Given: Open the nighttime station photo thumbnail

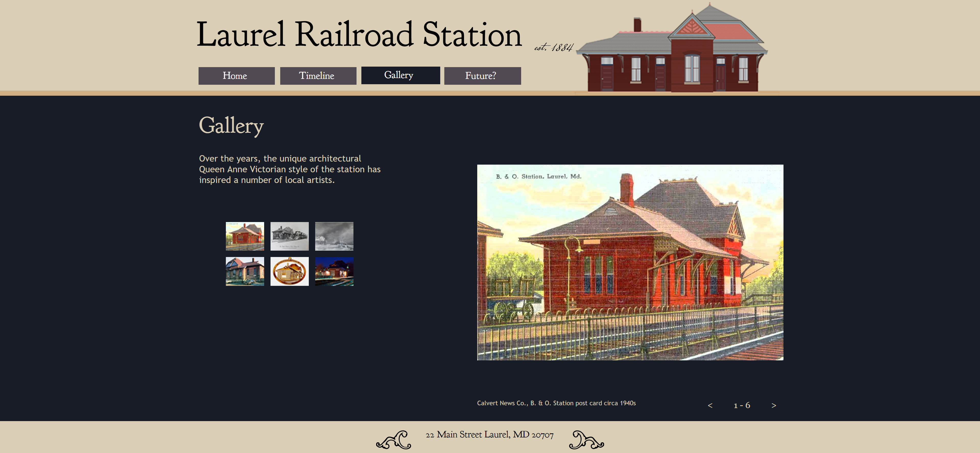Looking at the screenshot, I should pos(334,271).
